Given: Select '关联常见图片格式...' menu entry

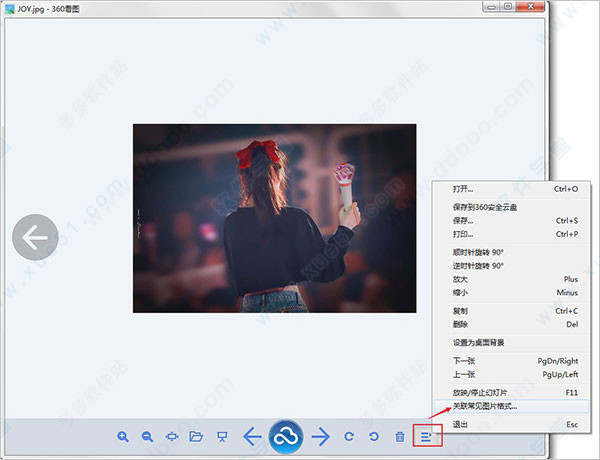Looking at the screenshot, I should [x=485, y=406].
